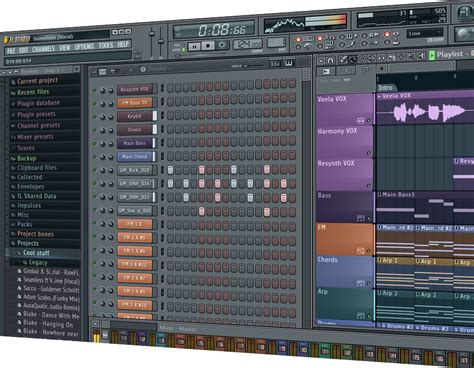Image resolution: width=474 pixels, height=368 pixels.
Task: Click the piano-roll icon on the Chords track
Action: 360,284
